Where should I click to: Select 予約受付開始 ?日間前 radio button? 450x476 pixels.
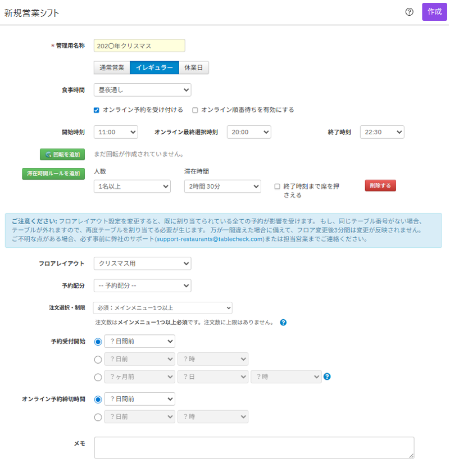click(x=98, y=342)
